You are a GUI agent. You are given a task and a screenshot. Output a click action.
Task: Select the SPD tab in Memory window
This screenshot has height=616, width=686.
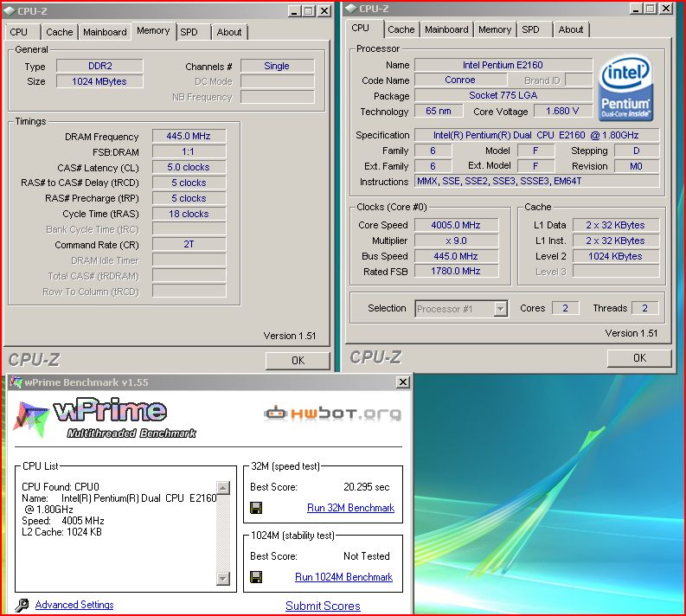click(x=189, y=32)
